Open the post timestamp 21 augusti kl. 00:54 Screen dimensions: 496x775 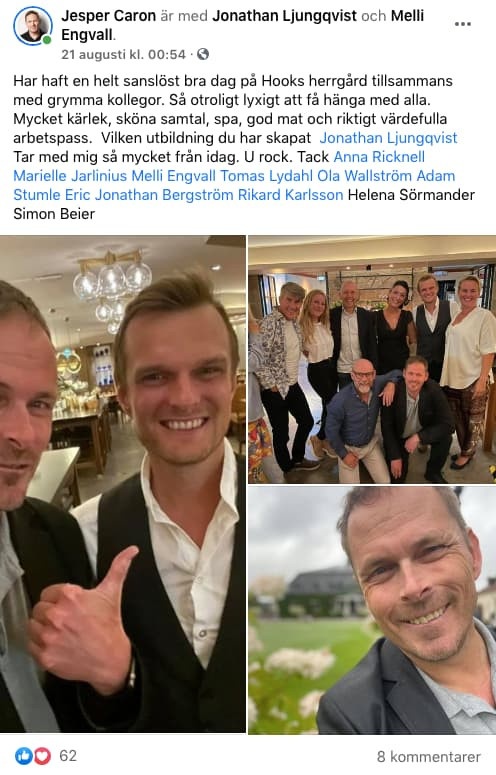(124, 54)
